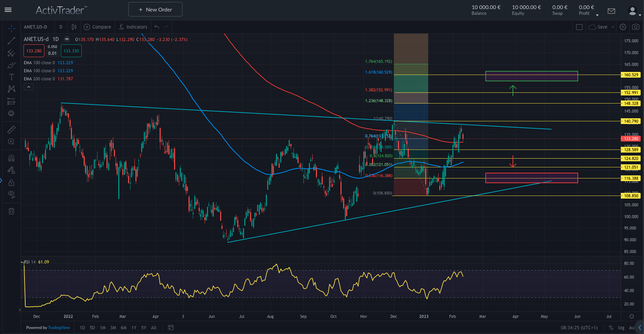The height and width of the screenshot is (334, 644).
Task: Select the 6M time range
Action: pyautogui.click(x=124, y=328)
